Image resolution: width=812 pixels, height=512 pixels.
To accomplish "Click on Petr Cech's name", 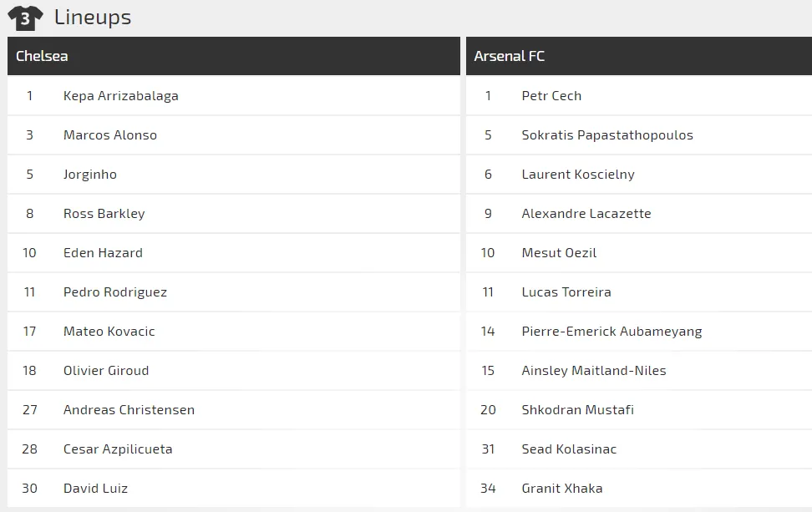I will tap(551, 96).
